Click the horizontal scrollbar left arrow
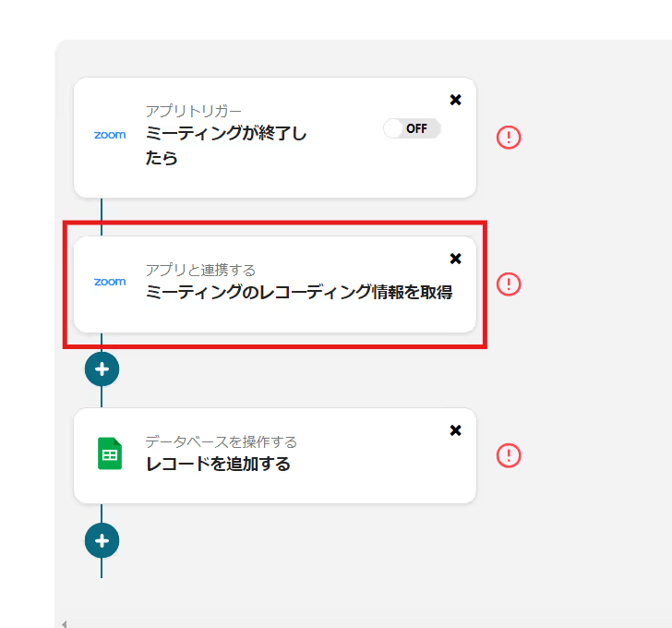The width and height of the screenshot is (672, 628). [x=64, y=623]
